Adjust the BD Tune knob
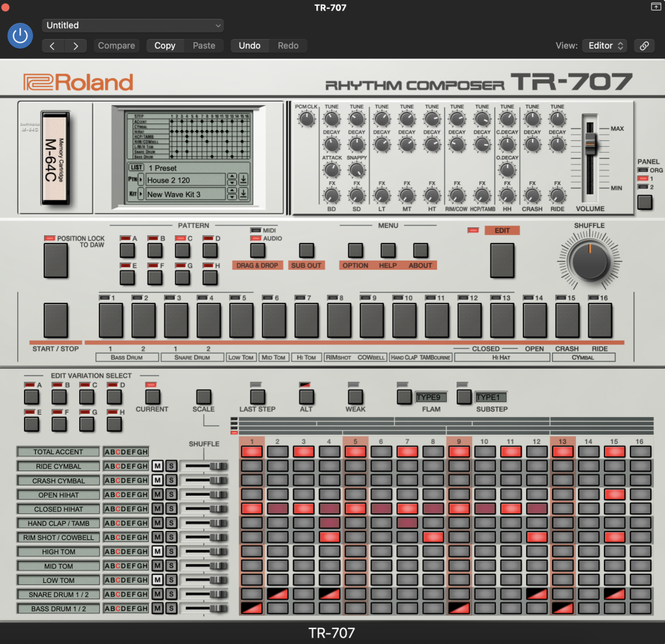The height and width of the screenshot is (644, 665). pos(331,120)
